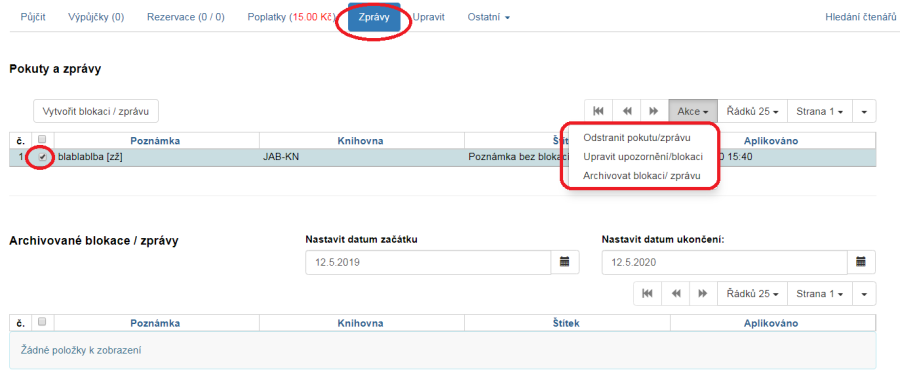Screen dimensions: 900x387
Task: Expand the Ostatní menu
Action: pyautogui.click(x=488, y=17)
